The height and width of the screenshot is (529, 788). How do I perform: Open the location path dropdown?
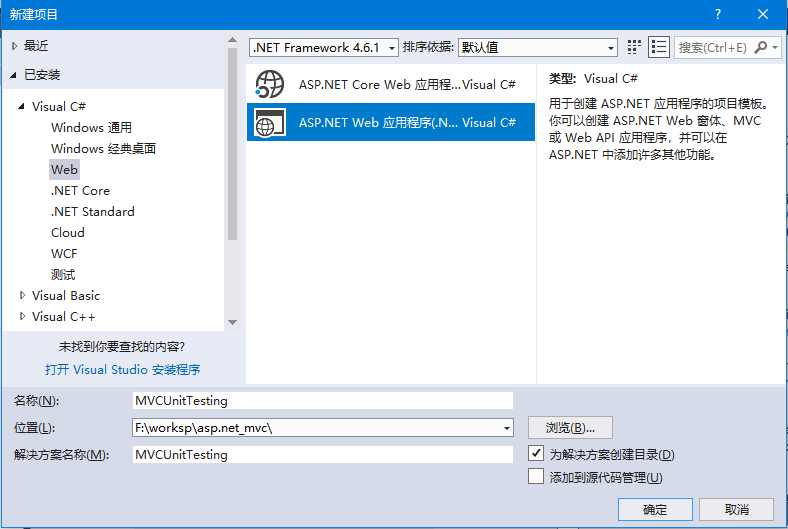507,428
